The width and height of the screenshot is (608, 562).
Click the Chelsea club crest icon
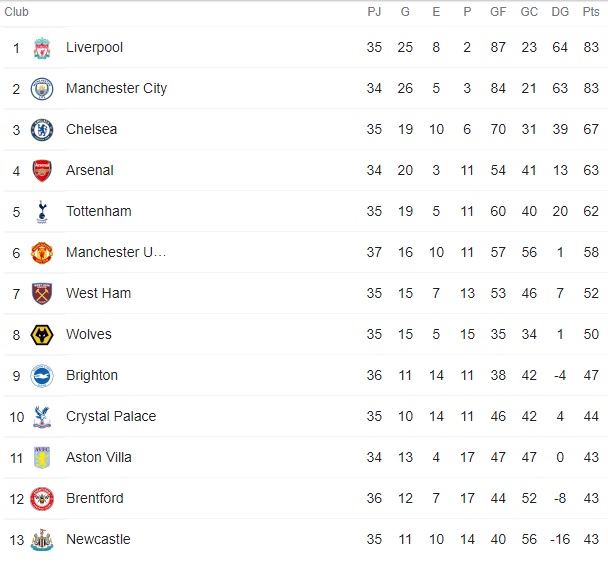click(x=41, y=130)
